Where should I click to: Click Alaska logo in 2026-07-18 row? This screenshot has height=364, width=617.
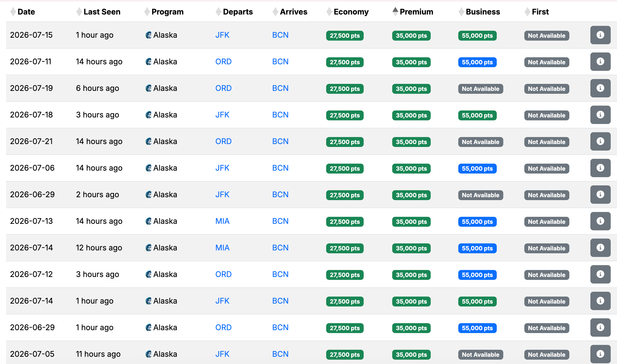[x=148, y=115]
